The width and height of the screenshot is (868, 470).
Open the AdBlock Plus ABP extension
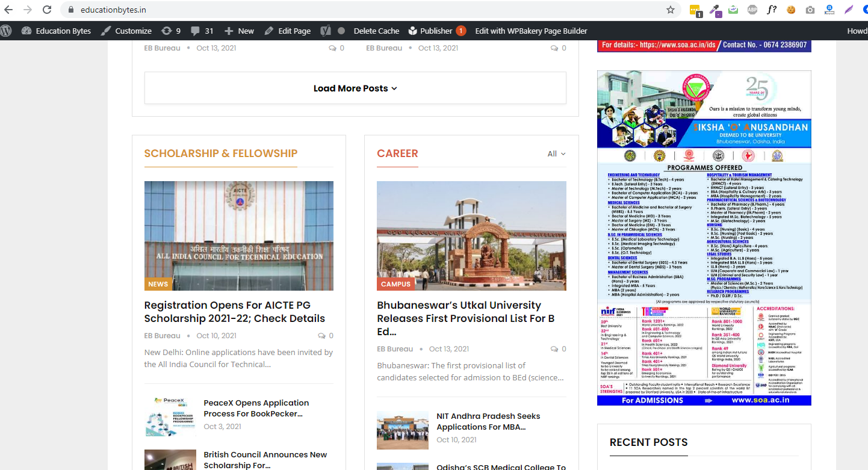click(x=752, y=10)
